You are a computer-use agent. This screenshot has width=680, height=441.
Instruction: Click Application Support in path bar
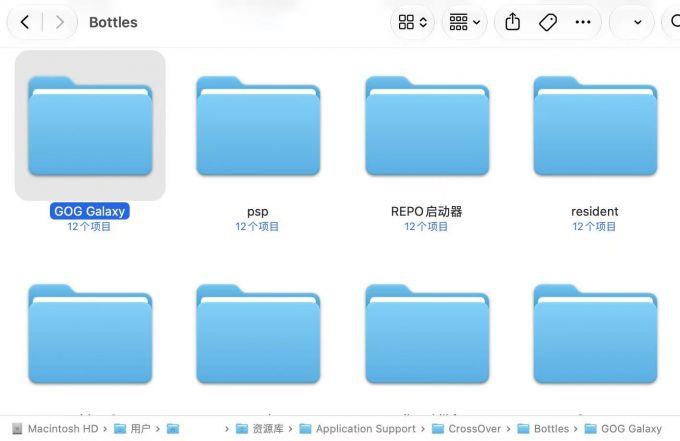[358, 428]
